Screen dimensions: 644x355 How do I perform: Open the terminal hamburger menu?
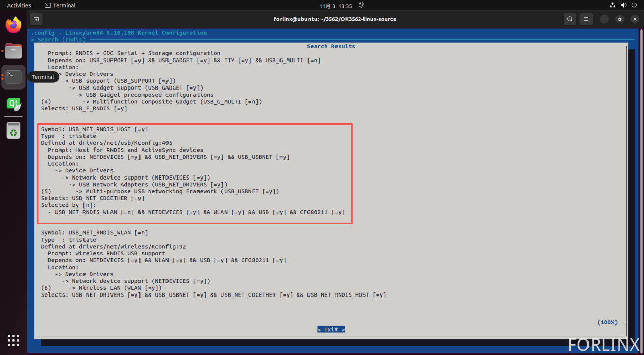point(585,19)
